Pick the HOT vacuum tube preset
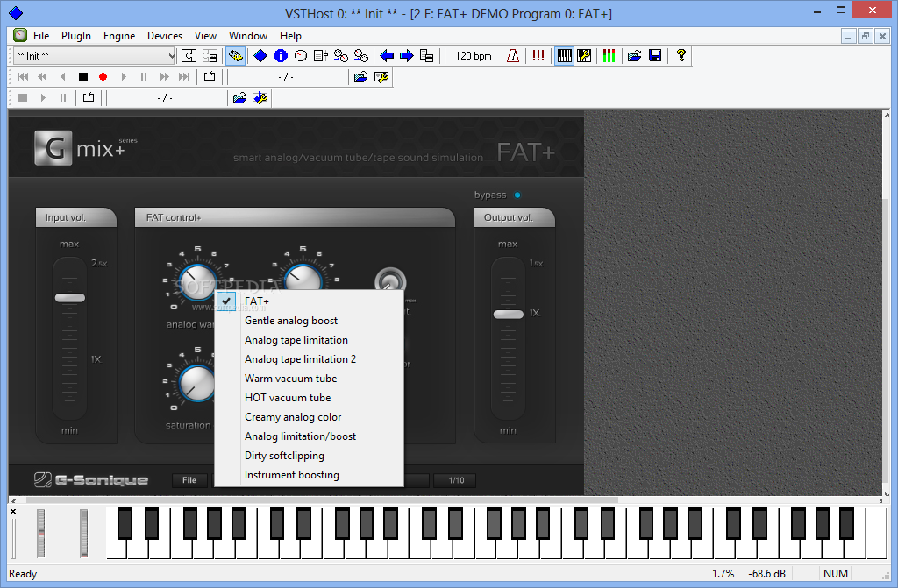The image size is (898, 588). pyautogui.click(x=310, y=398)
